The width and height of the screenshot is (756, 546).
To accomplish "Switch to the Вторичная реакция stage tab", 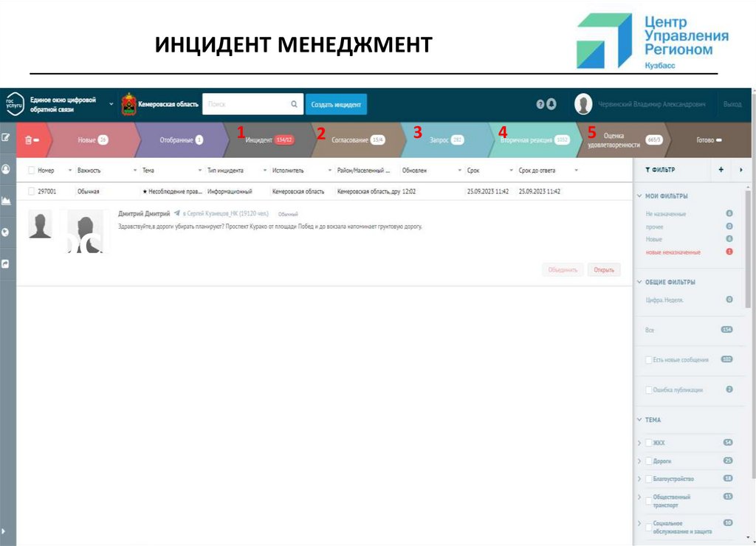I will click(535, 139).
